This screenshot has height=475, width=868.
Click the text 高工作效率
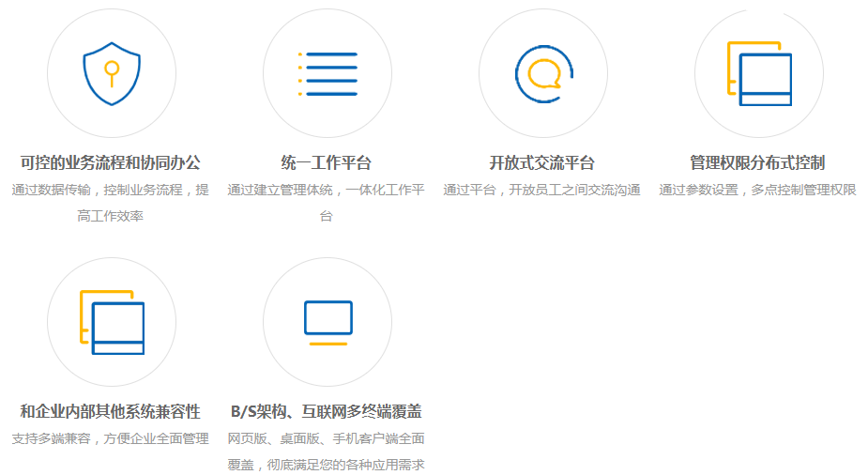tap(111, 216)
